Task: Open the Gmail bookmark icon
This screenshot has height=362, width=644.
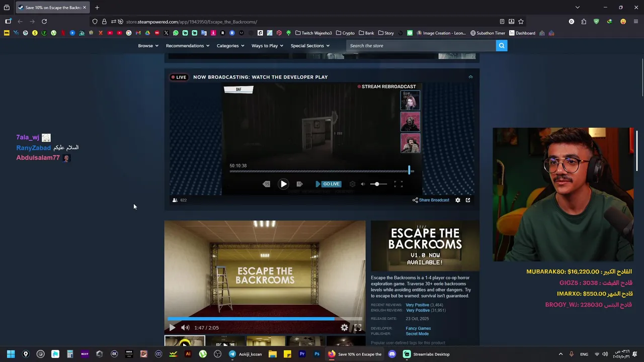Action: [138, 33]
